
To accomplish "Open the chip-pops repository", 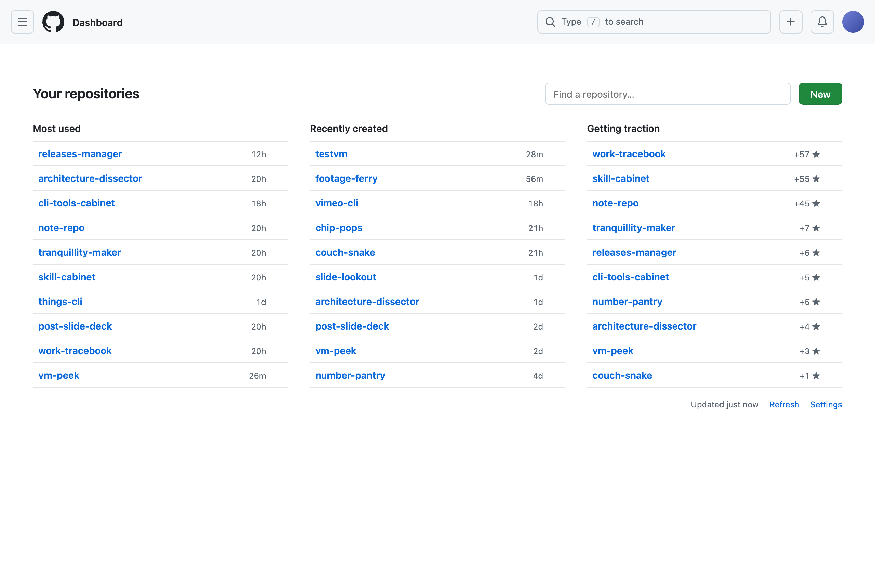I will coord(338,228).
